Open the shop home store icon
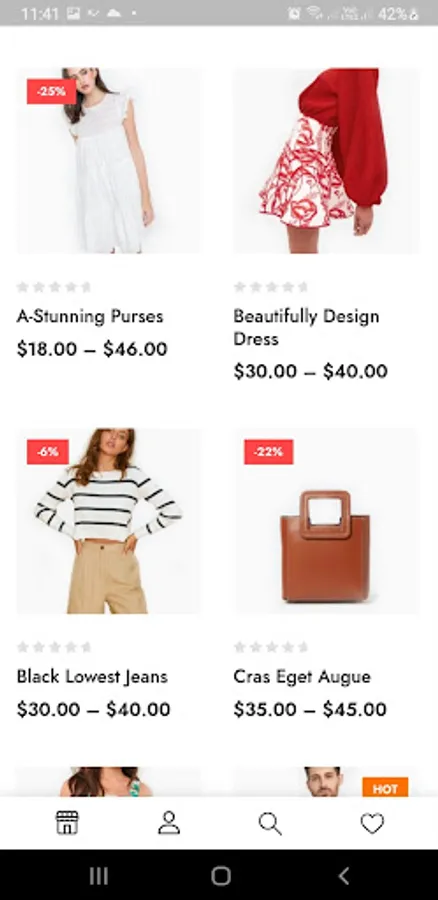Viewport: 438px width, 900px height. [67, 823]
